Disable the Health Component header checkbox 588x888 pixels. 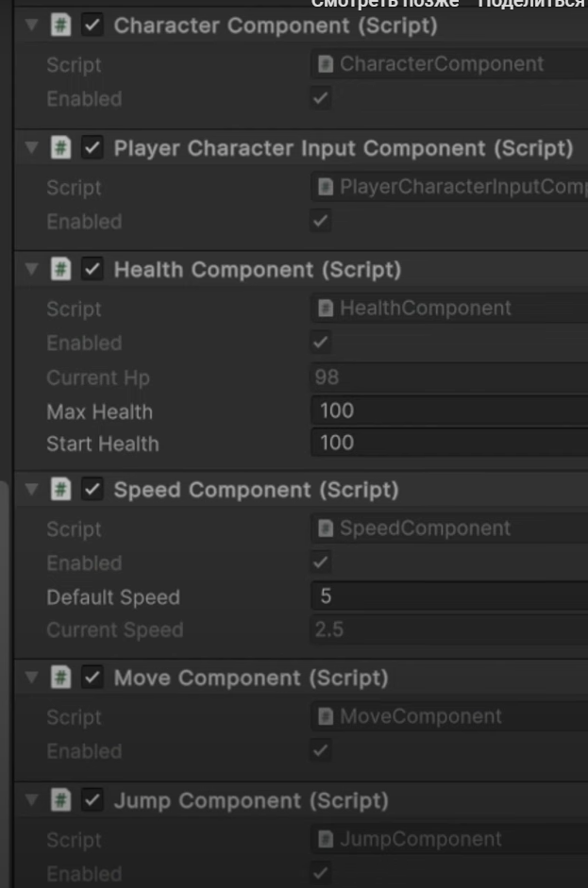[x=92, y=269]
